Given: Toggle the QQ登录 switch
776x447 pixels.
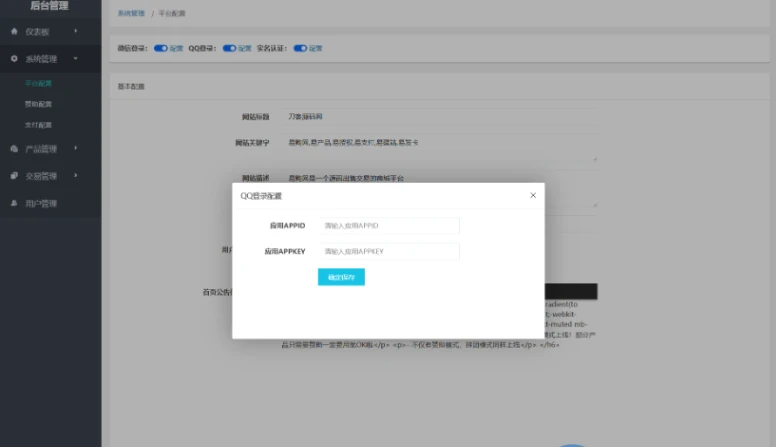Looking at the screenshot, I should pyautogui.click(x=229, y=48).
